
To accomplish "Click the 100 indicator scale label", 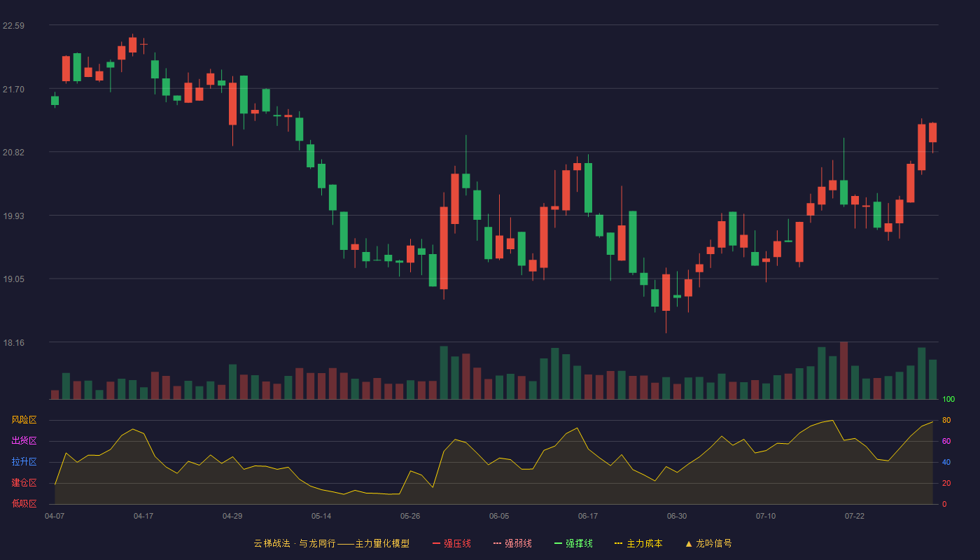I will click(948, 399).
